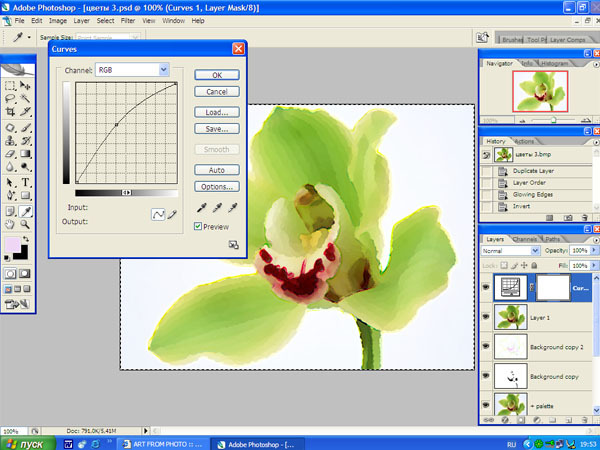
Task: Switch to the Paths tab
Action: (x=552, y=239)
